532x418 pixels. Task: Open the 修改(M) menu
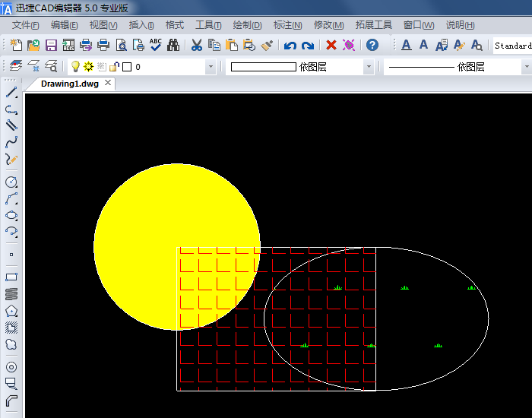point(329,25)
